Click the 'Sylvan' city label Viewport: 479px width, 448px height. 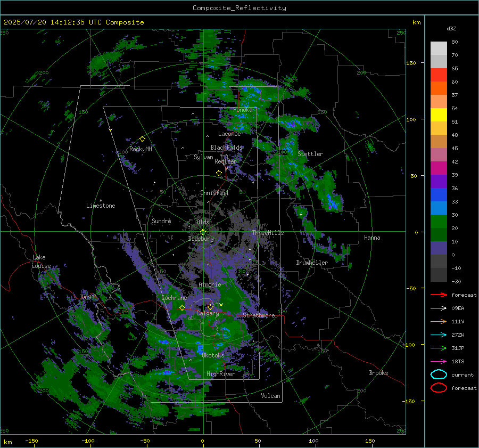point(203,157)
